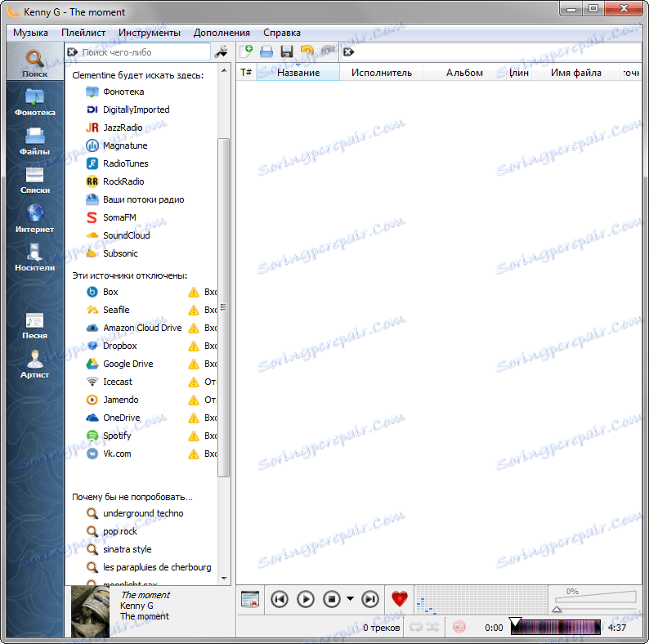Click the disabled Amazon Cloud Drive source
The width and height of the screenshot is (649, 644).
(134, 328)
